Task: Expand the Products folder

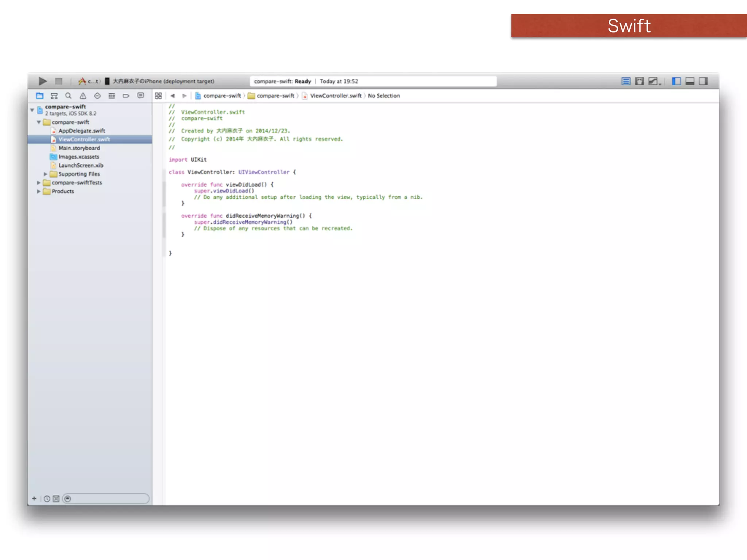Action: 39,191
